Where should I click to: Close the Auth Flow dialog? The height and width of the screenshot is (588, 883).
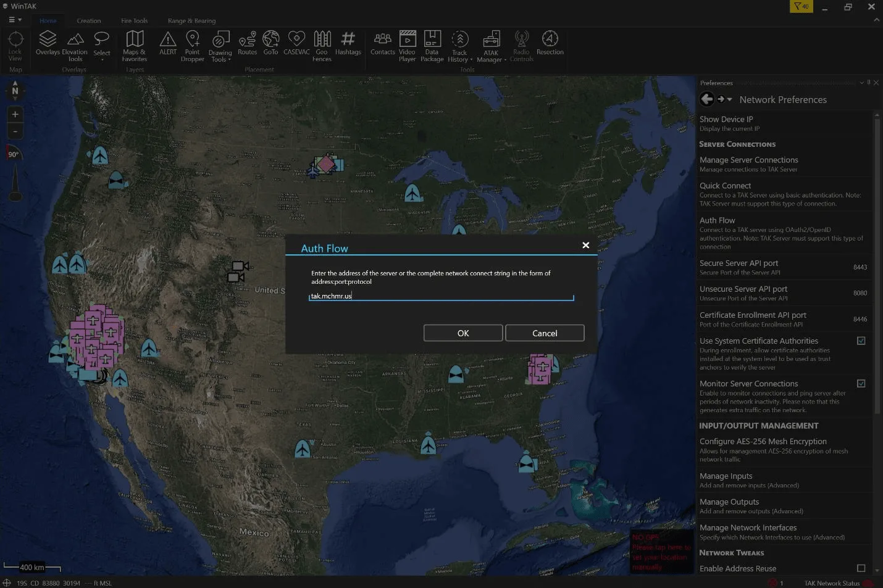click(586, 245)
